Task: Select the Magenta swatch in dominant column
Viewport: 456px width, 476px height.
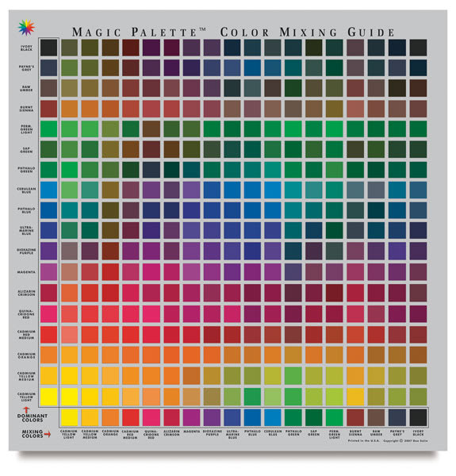Action: coord(48,272)
